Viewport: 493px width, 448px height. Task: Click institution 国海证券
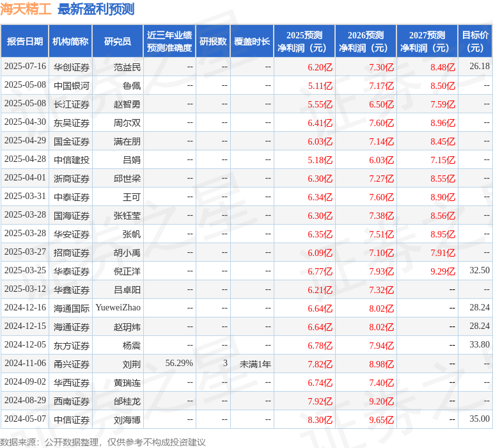tap(72, 216)
